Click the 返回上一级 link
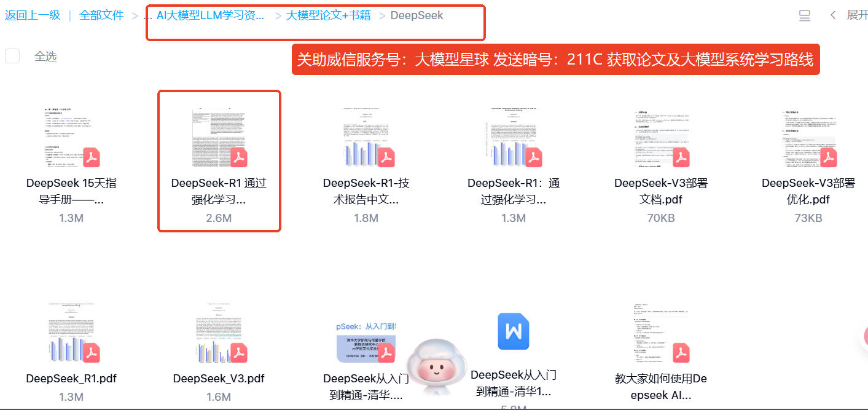The height and width of the screenshot is (410, 868). [x=33, y=15]
